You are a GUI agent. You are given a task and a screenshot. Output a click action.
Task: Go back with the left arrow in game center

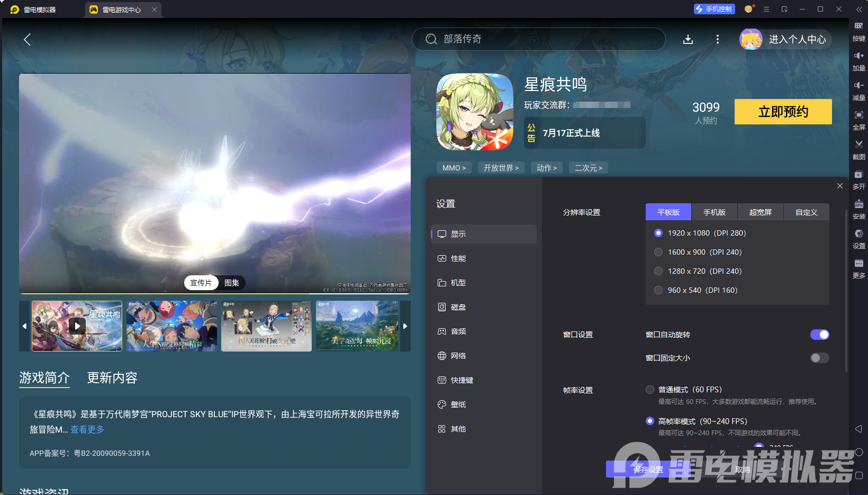(28, 39)
